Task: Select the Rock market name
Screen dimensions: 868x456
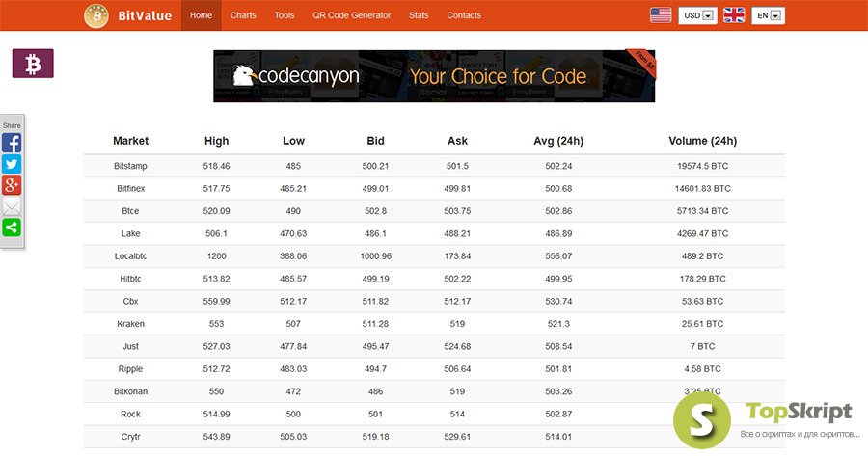Action: click(130, 414)
